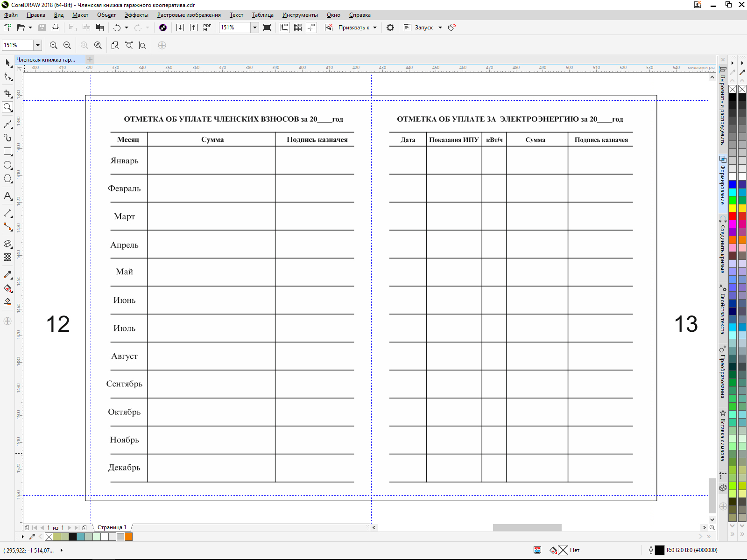Open the Формирование docker tab
Screen dimensions: 747x560
(723, 182)
